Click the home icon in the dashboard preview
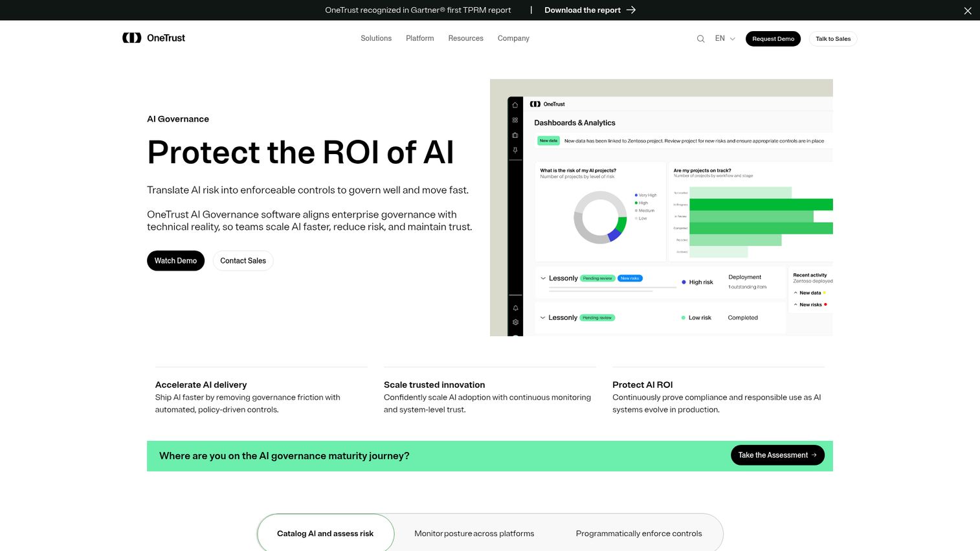 click(515, 105)
